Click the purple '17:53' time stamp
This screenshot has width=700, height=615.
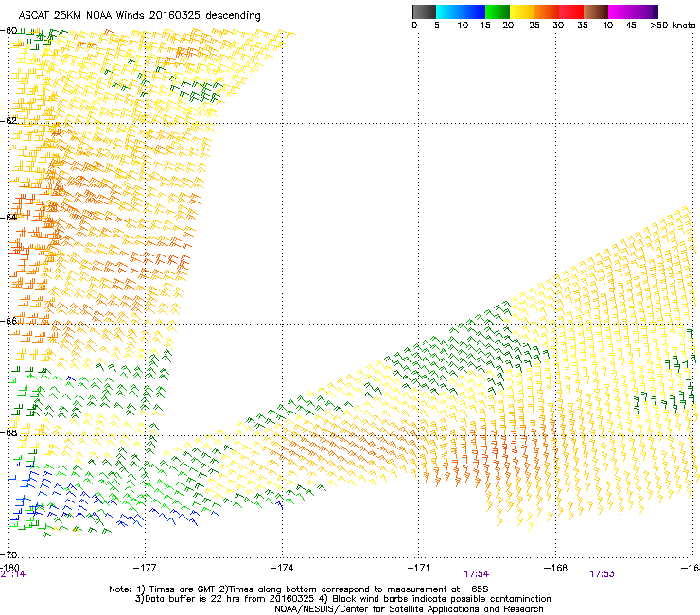coord(602,574)
